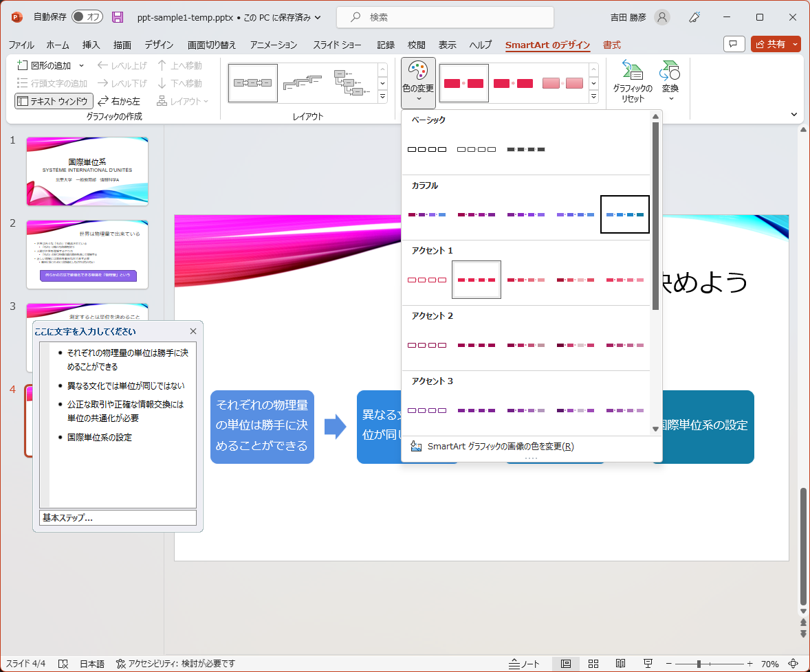Click the comments speech bubble icon

point(734,44)
